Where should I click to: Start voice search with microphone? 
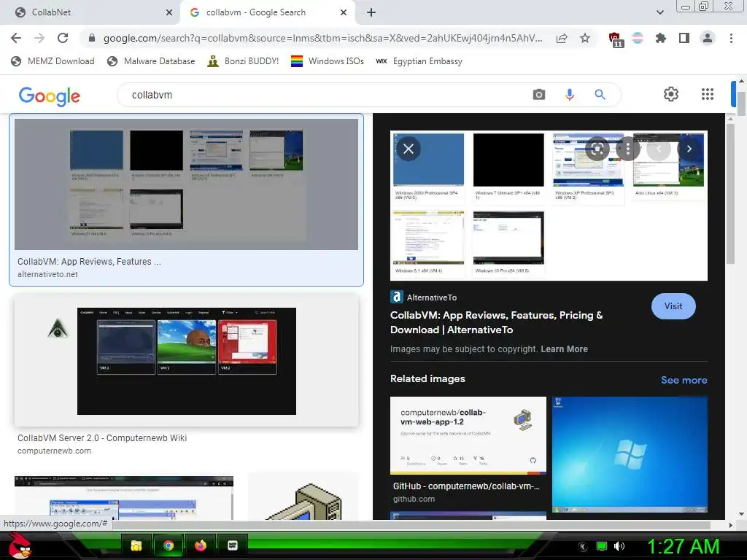[x=569, y=95]
